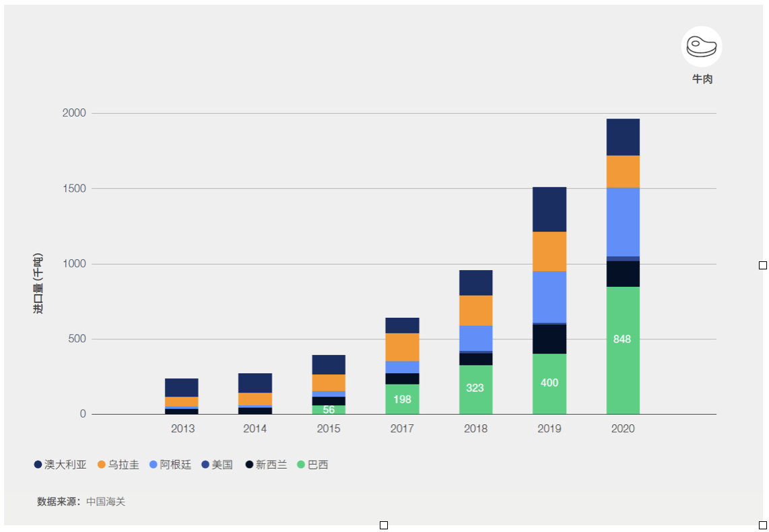
Task: Select the light blue 阿根廷 segment in 2020
Action: point(623,222)
